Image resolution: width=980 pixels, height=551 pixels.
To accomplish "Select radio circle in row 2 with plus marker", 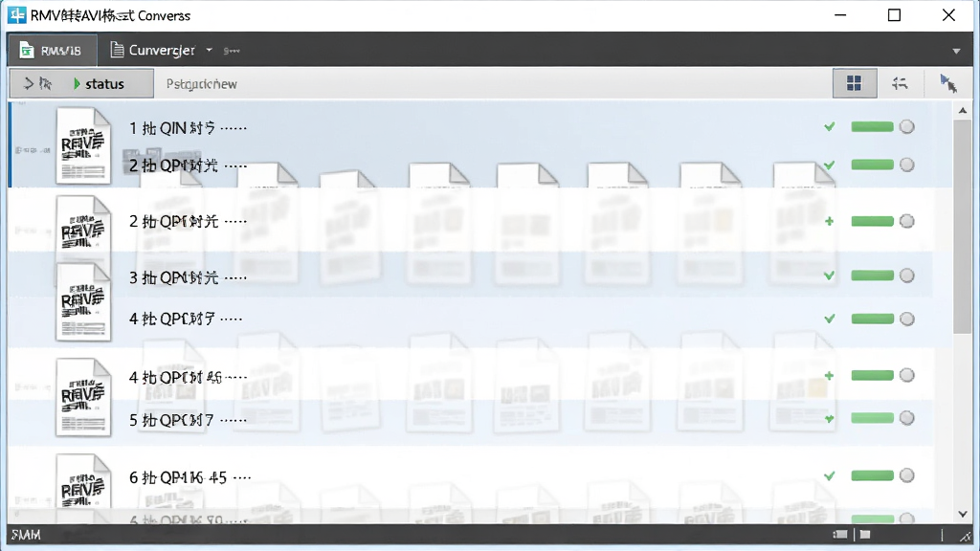I will (x=907, y=221).
